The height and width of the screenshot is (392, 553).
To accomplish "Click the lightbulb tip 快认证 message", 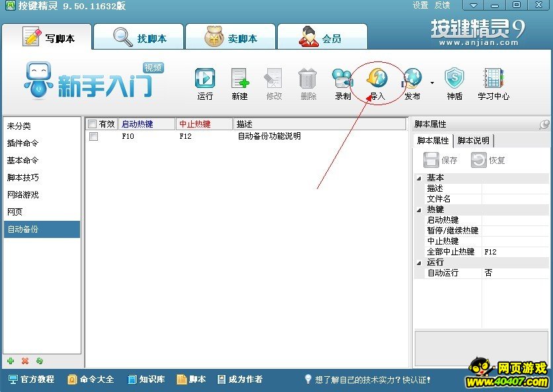I will pyautogui.click(x=368, y=379).
